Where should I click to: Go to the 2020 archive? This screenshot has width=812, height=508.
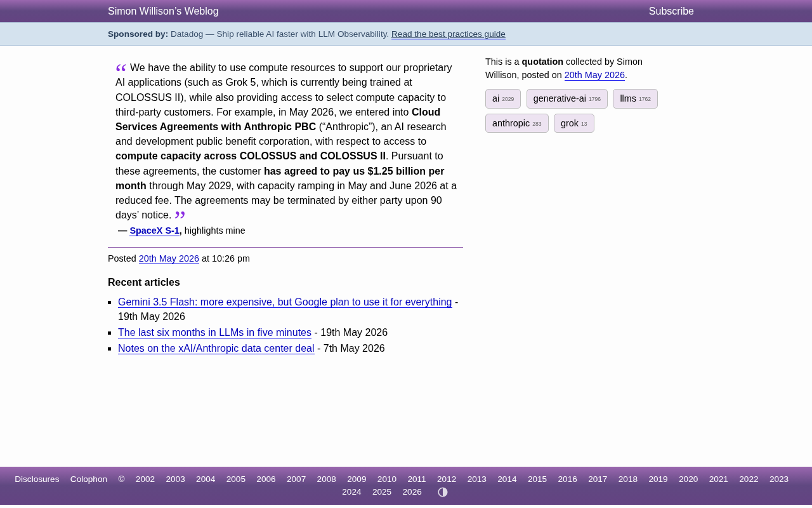pyautogui.click(x=688, y=479)
